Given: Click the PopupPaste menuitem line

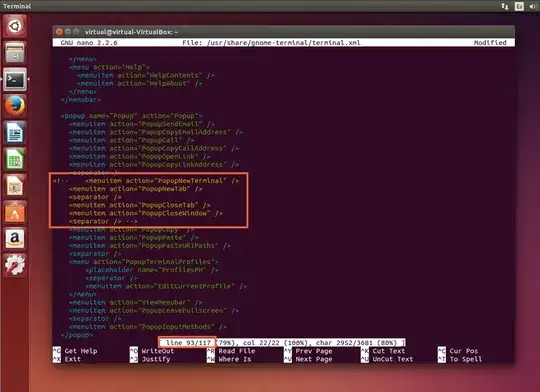Looking at the screenshot, I should (x=134, y=238).
